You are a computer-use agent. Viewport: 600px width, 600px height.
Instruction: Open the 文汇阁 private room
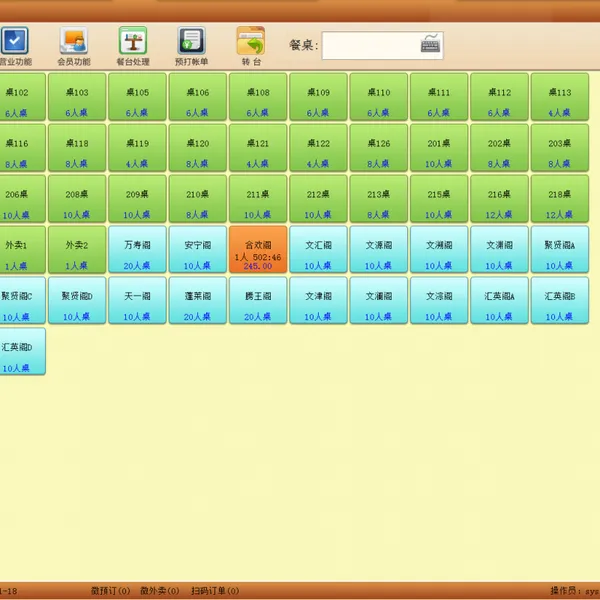pos(318,249)
